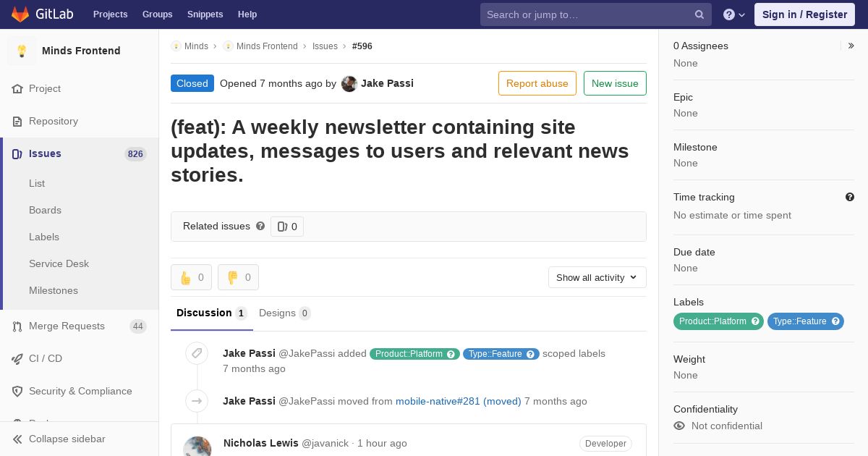The height and width of the screenshot is (456, 868).
Task: Collapse the right sidebar with double arrow
Action: pos(851,46)
